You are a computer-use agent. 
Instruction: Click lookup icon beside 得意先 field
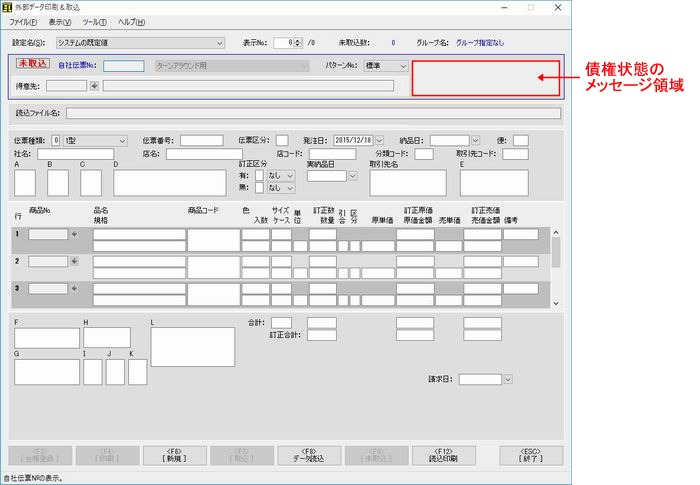click(x=95, y=86)
